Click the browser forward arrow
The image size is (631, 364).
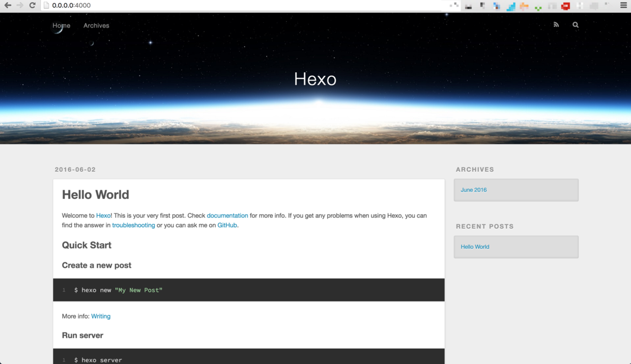(20, 6)
